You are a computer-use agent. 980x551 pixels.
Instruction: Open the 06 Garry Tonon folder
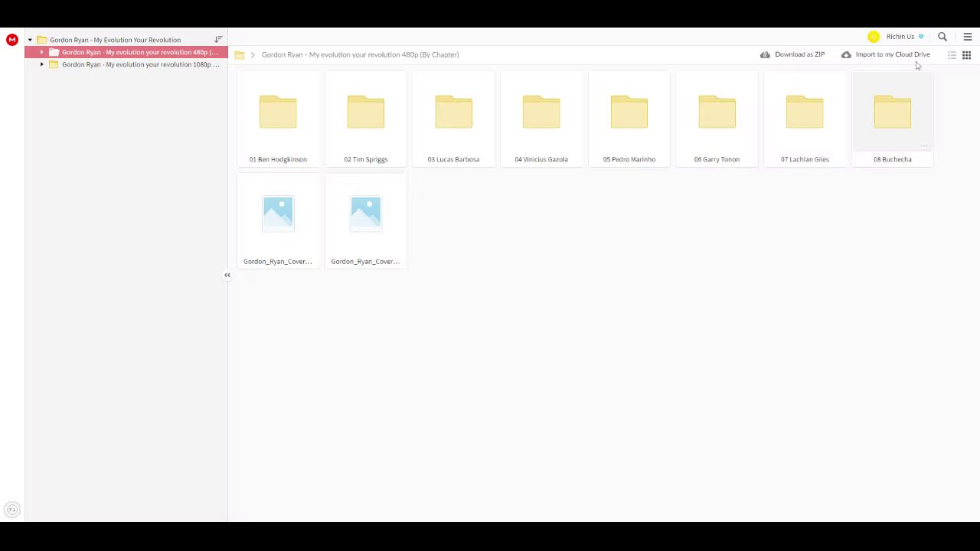click(x=717, y=119)
